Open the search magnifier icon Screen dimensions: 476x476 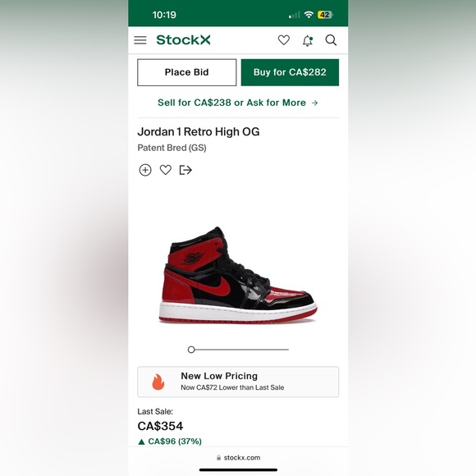(331, 40)
